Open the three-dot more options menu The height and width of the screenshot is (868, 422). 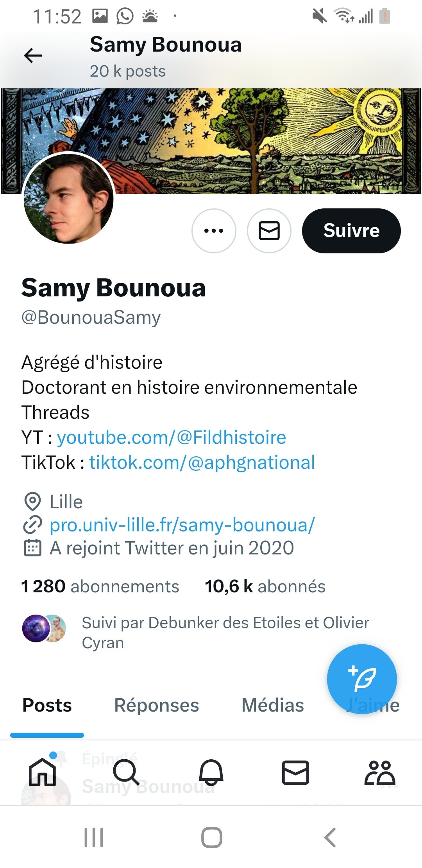point(214,231)
